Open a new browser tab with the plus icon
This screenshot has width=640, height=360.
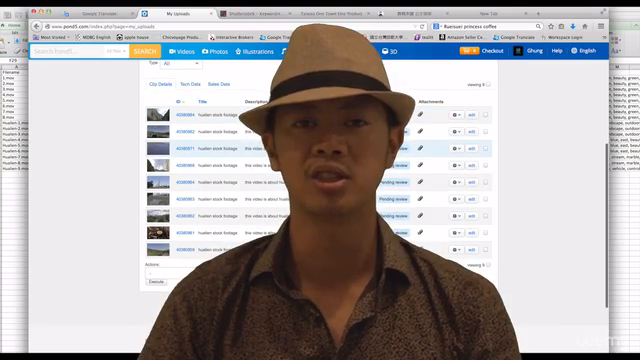538,13
